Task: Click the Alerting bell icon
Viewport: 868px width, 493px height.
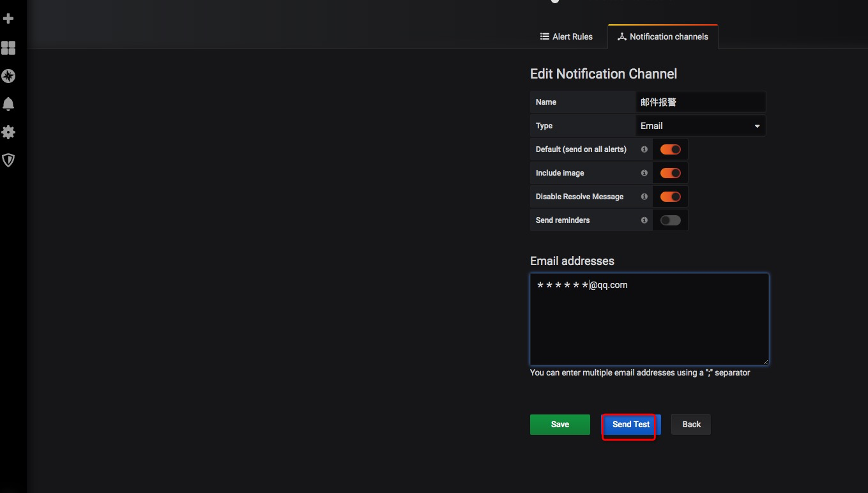Action: [8, 104]
